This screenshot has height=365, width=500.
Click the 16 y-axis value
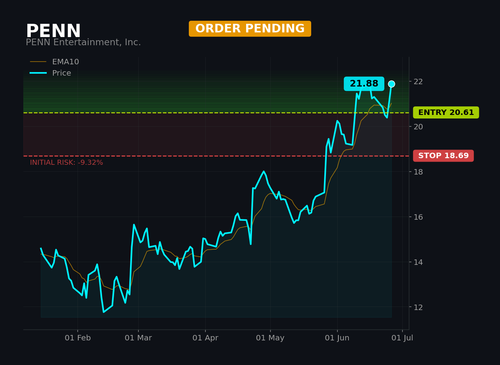[418, 217]
